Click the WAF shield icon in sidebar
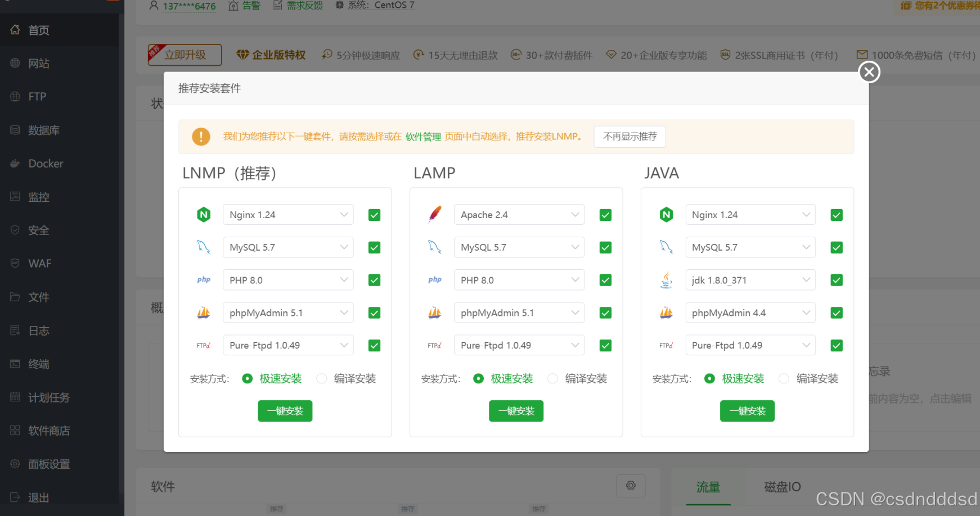980x516 pixels. (15, 264)
